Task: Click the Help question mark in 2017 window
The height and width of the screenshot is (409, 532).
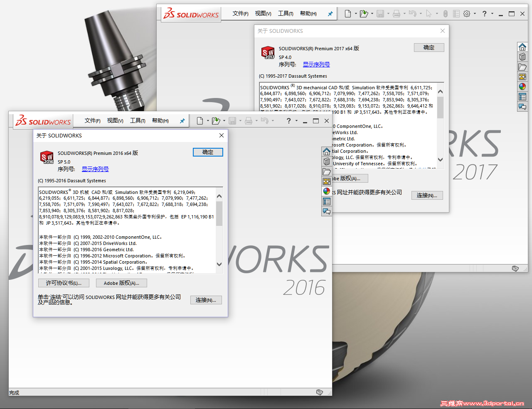Action: pos(484,14)
